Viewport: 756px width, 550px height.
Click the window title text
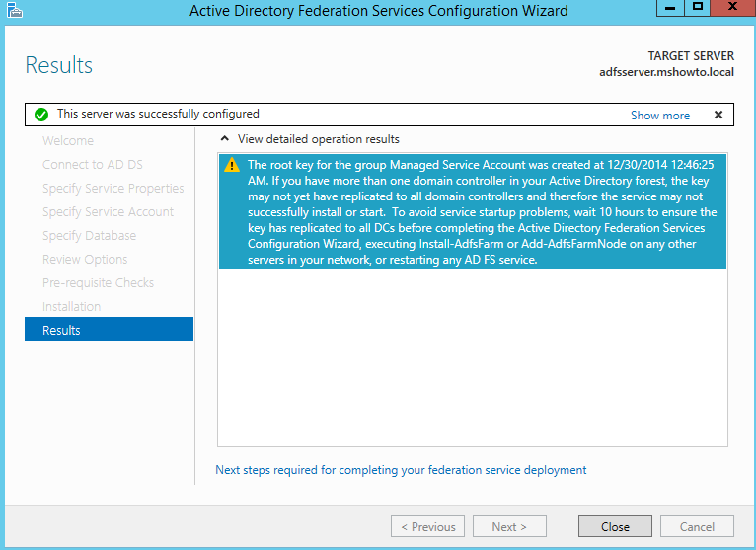click(x=378, y=11)
